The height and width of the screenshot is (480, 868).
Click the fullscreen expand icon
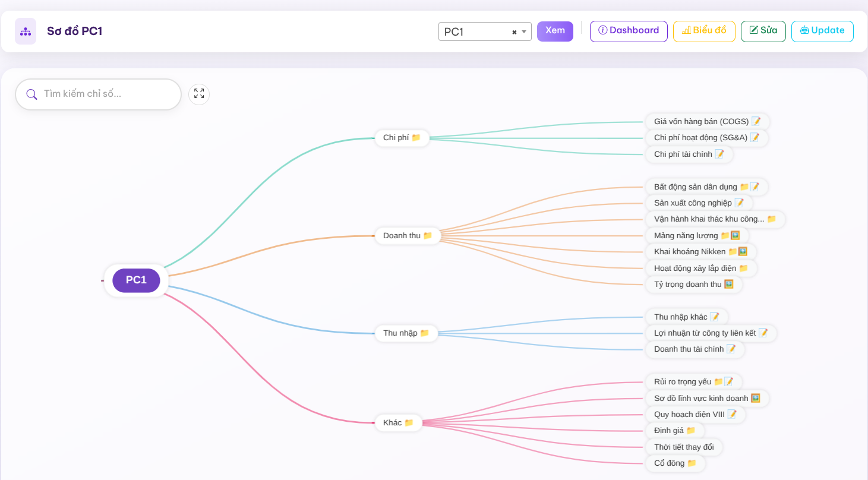click(199, 94)
